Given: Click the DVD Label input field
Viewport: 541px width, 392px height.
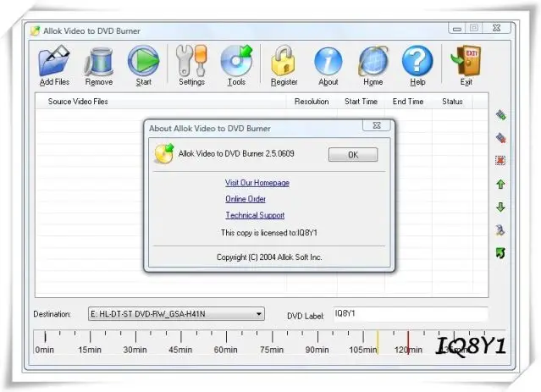Looking at the screenshot, I should (411, 314).
